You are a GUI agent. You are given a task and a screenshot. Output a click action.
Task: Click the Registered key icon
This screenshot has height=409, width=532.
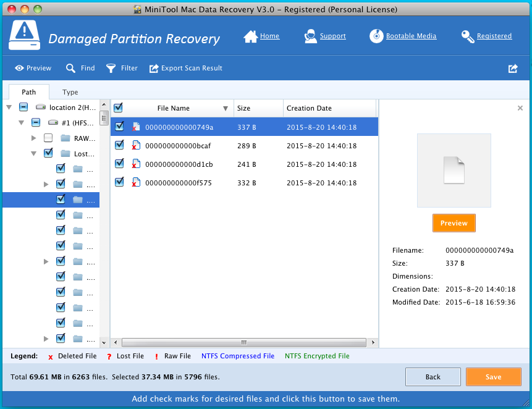click(x=468, y=36)
